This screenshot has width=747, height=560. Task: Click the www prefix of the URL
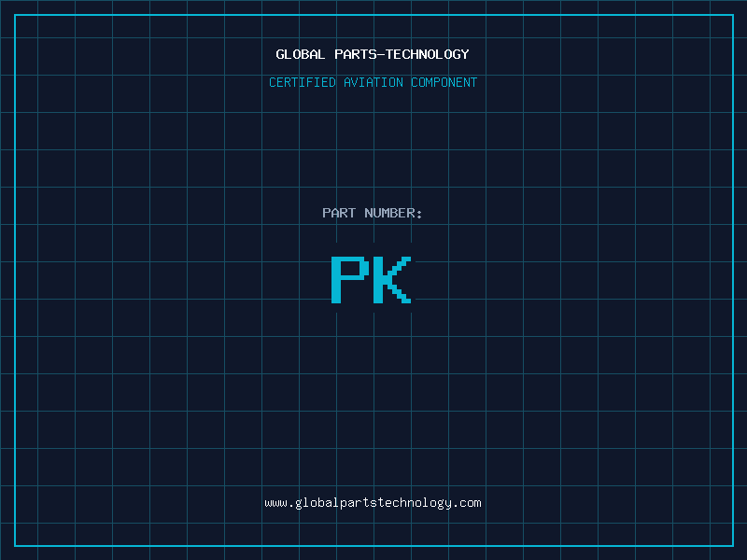[275, 502]
